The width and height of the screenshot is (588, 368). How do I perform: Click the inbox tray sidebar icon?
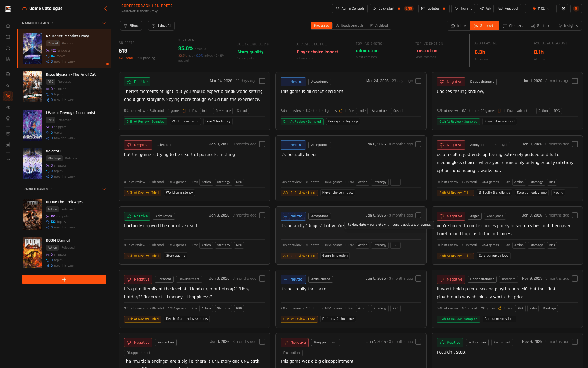[x=8, y=74]
